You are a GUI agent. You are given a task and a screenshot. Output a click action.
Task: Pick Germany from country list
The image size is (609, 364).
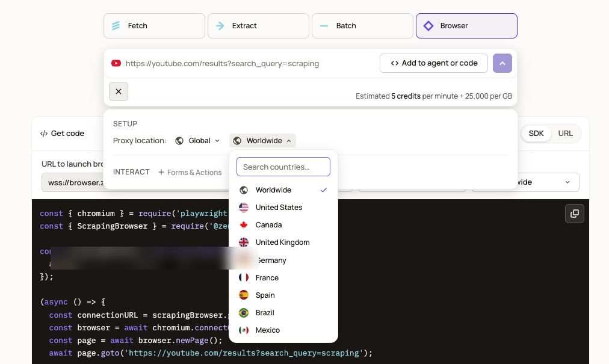coord(283,261)
